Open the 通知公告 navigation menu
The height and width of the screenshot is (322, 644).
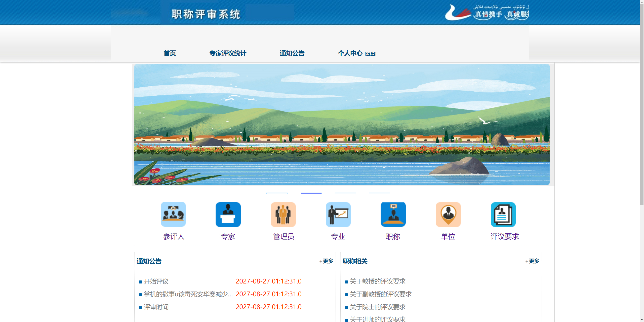click(292, 53)
